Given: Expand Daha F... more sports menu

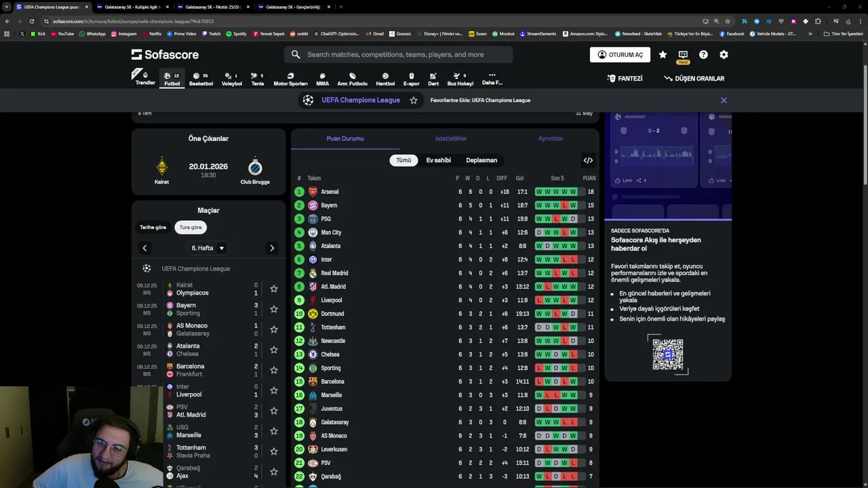Looking at the screenshot, I should (492, 79).
